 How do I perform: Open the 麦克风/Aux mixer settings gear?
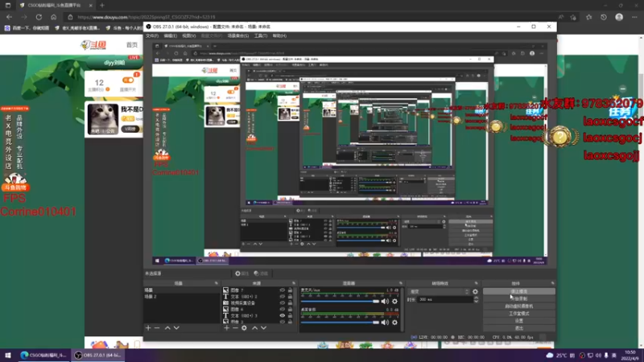(394, 301)
